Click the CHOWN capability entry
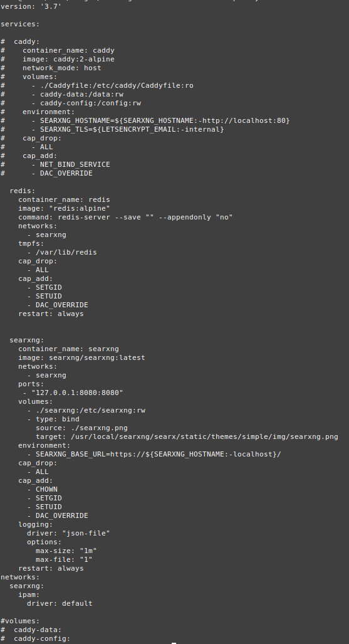This screenshot has width=349, height=644. [x=46, y=489]
